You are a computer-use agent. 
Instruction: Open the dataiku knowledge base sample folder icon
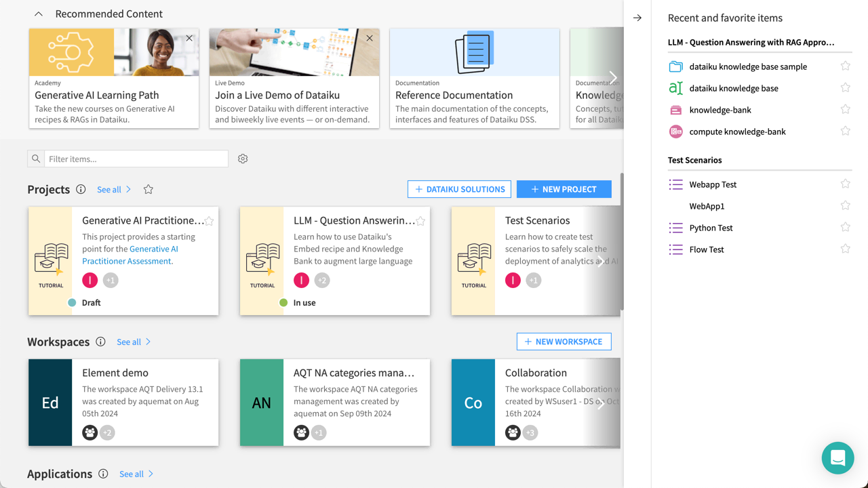click(675, 66)
